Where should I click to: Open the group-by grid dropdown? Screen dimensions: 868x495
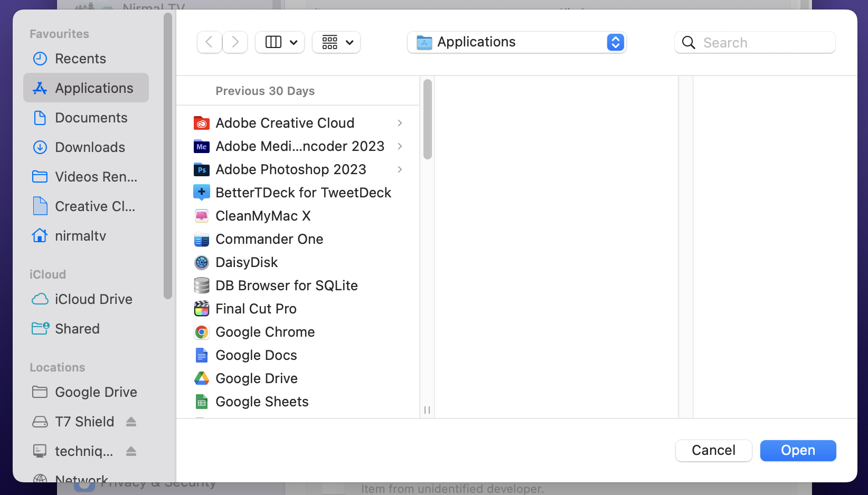point(336,42)
